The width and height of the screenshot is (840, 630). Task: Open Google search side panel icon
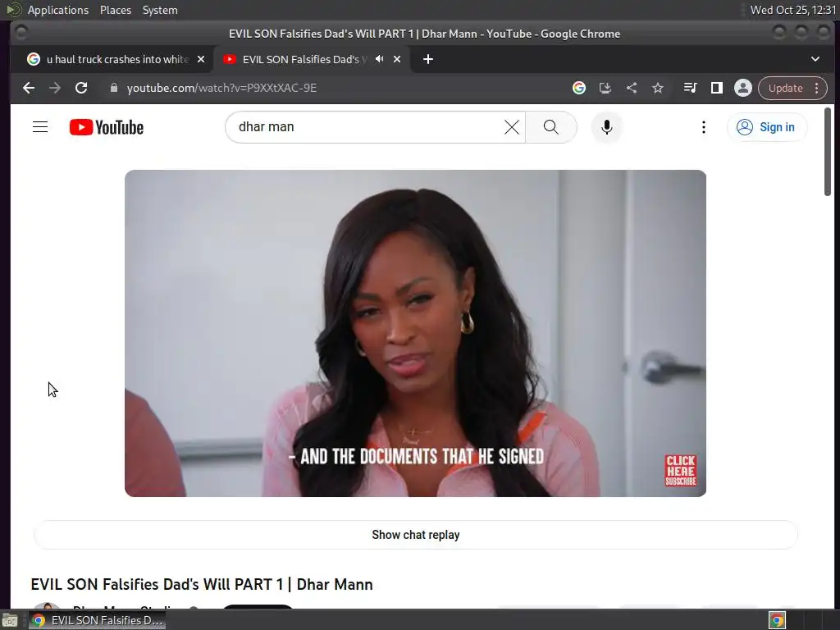578,88
